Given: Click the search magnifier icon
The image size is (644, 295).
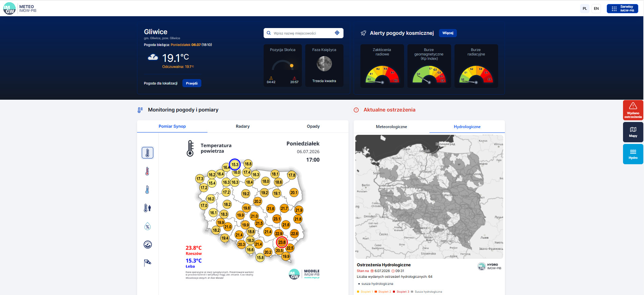Looking at the screenshot, I should click(x=269, y=33).
